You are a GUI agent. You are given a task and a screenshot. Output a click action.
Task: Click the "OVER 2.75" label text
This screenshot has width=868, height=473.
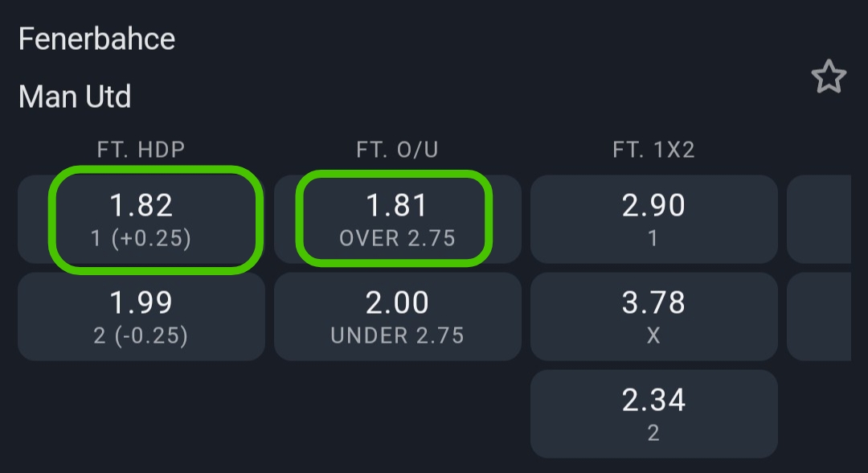click(397, 239)
